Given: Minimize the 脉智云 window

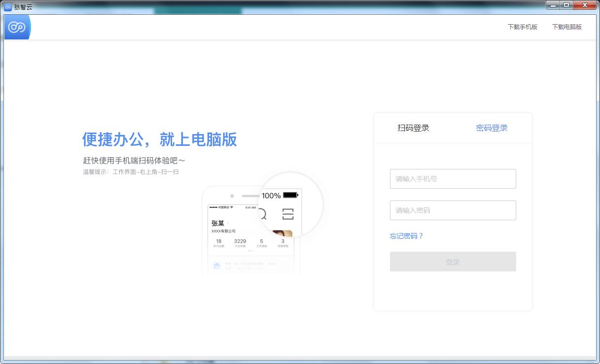Looking at the screenshot, I should (x=554, y=5).
